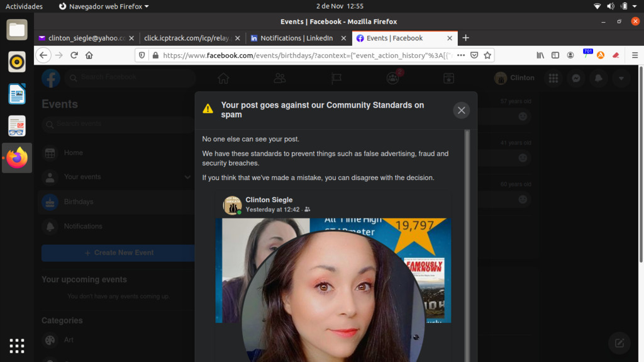The height and width of the screenshot is (362, 644).
Task: Switch to the Notifications | LinkedIn tab
Action: [296, 38]
